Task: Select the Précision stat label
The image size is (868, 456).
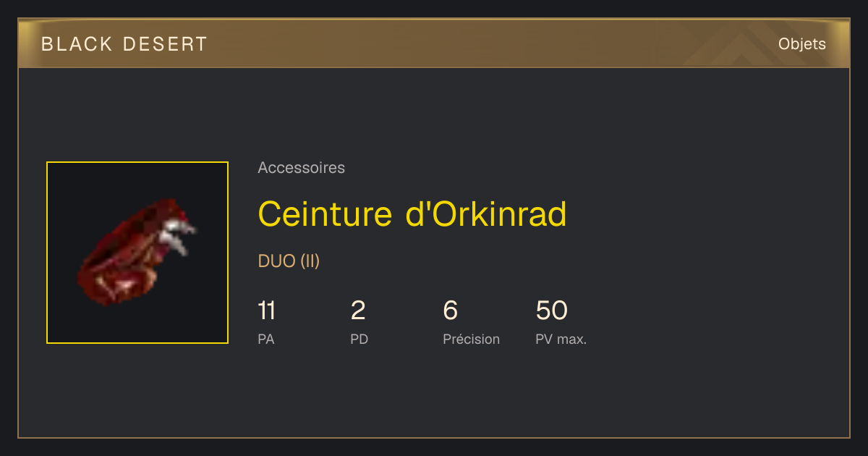Action: [x=472, y=339]
